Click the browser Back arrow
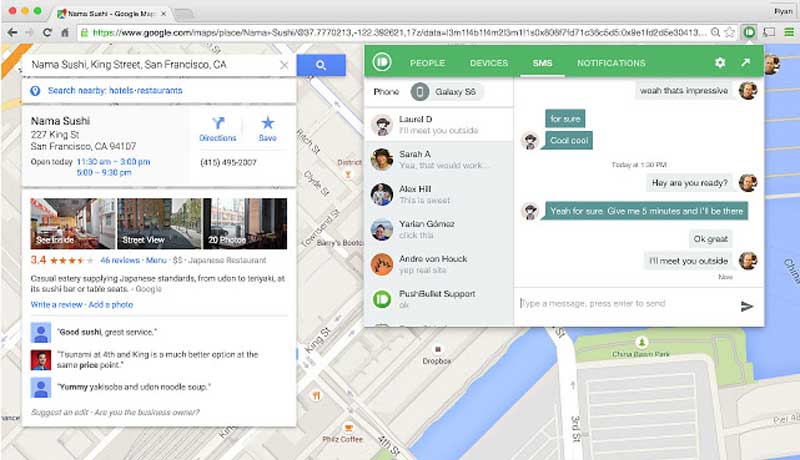 pos(12,33)
